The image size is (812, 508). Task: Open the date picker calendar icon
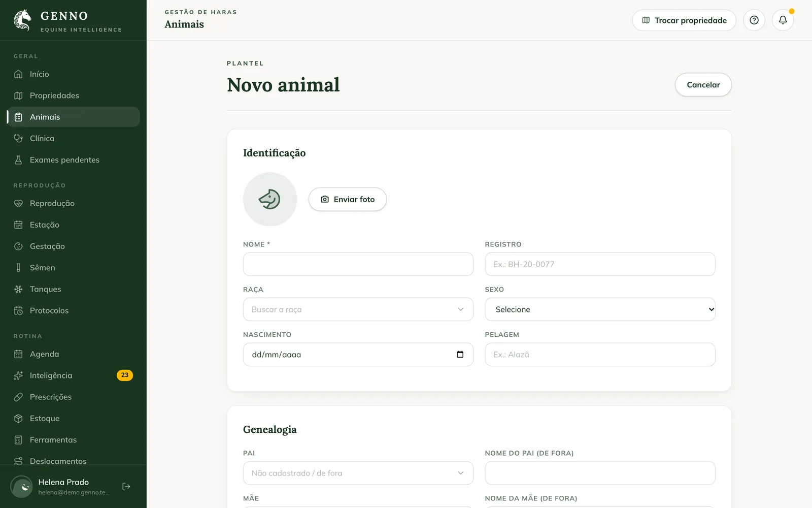pyautogui.click(x=460, y=355)
